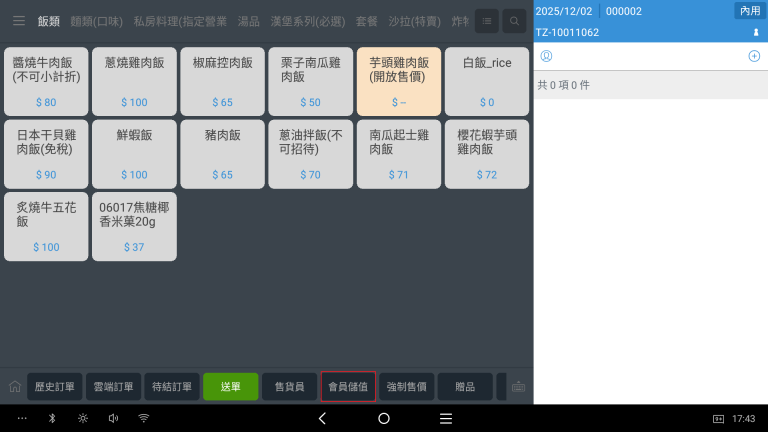Open the hamburger menu at top left
This screenshot has height=432, width=768.
pyautogui.click(x=18, y=20)
